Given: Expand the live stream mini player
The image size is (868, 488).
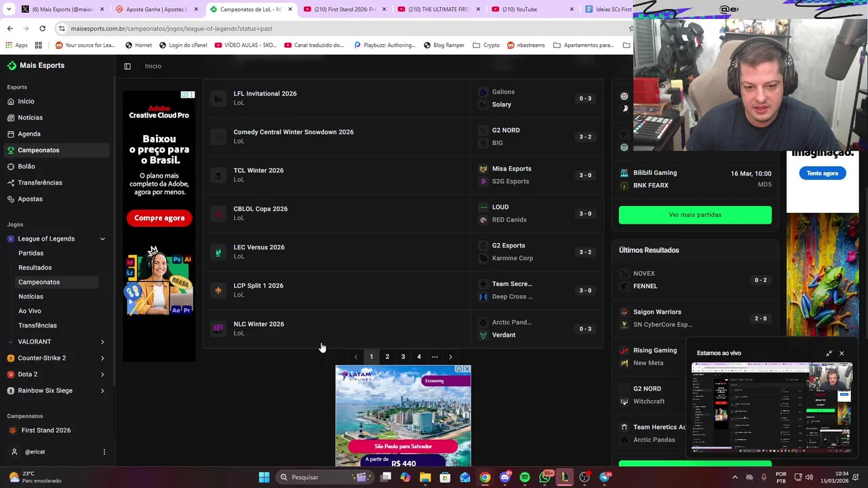Looking at the screenshot, I should tap(829, 353).
